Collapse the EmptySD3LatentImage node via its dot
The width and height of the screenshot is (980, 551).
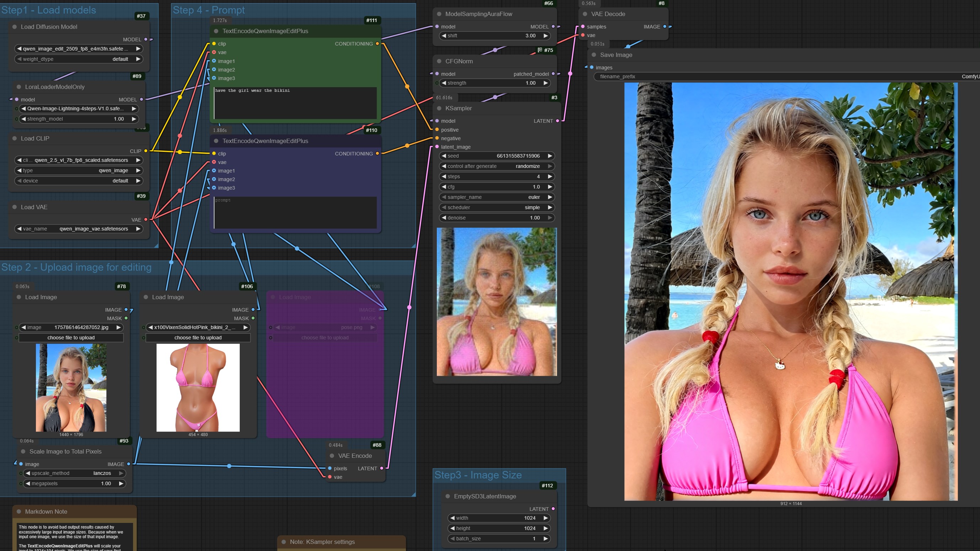click(448, 496)
